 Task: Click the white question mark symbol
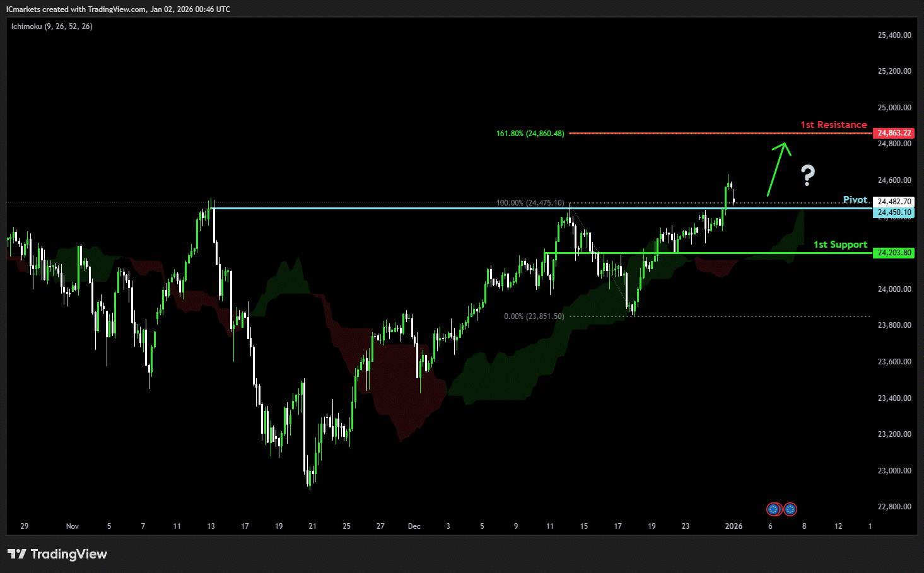tap(808, 175)
